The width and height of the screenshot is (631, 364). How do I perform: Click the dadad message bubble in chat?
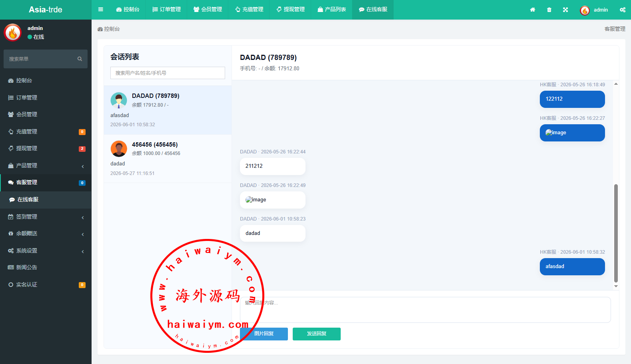[x=273, y=233]
